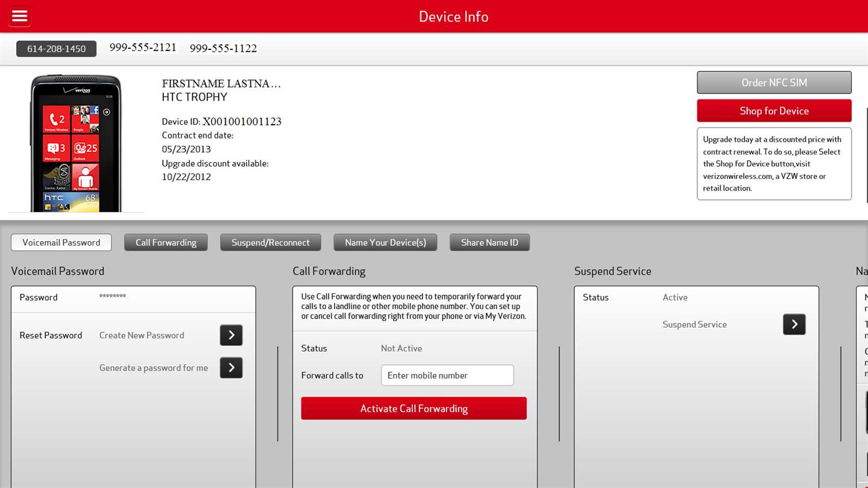Click Order NFC SIM button

tap(774, 83)
